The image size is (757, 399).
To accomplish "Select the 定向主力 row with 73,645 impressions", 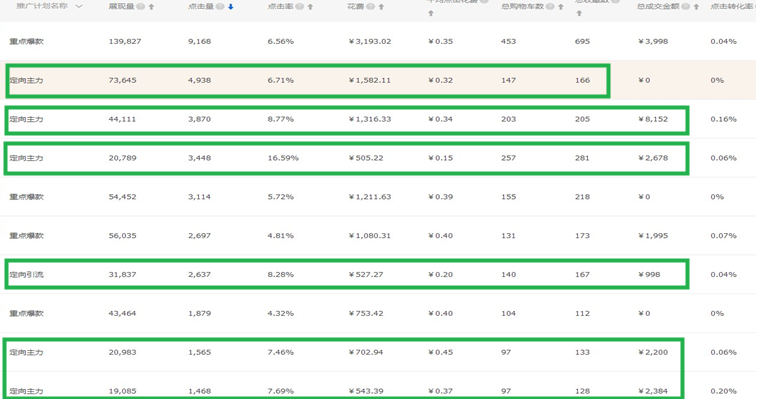I will [308, 81].
